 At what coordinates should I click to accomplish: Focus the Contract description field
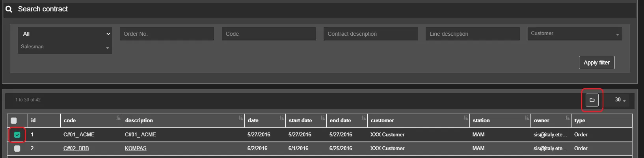pyautogui.click(x=370, y=34)
